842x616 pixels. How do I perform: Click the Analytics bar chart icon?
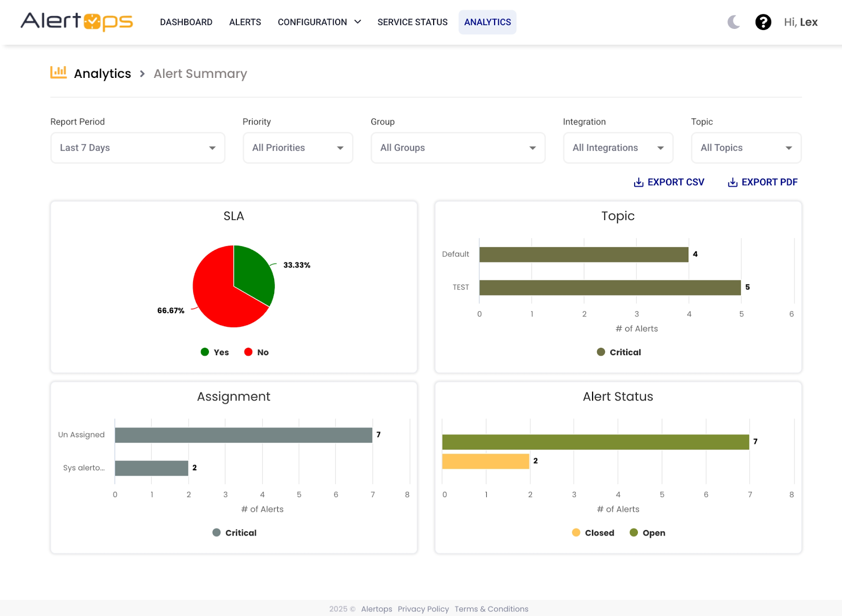coord(58,73)
